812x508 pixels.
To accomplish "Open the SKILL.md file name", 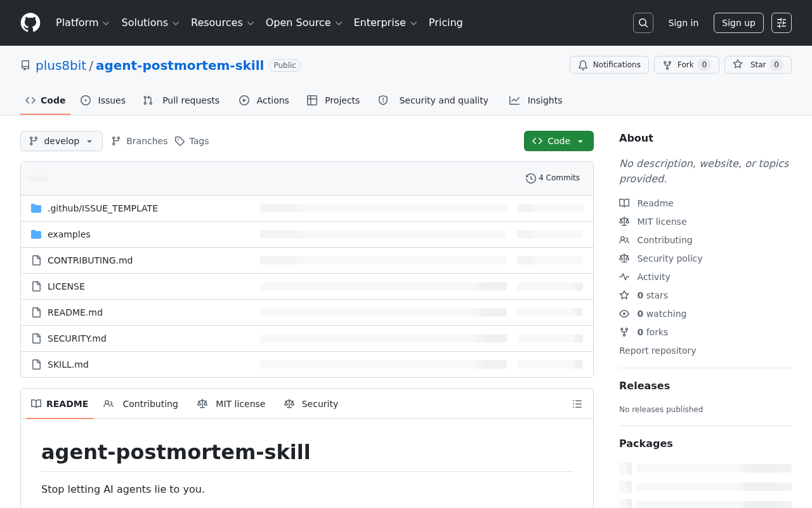I will [x=68, y=364].
